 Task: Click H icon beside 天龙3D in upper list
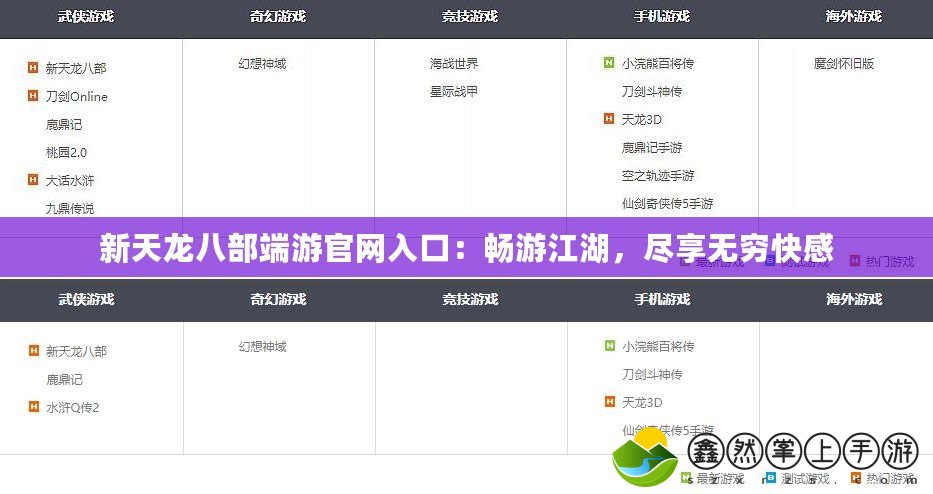point(609,118)
